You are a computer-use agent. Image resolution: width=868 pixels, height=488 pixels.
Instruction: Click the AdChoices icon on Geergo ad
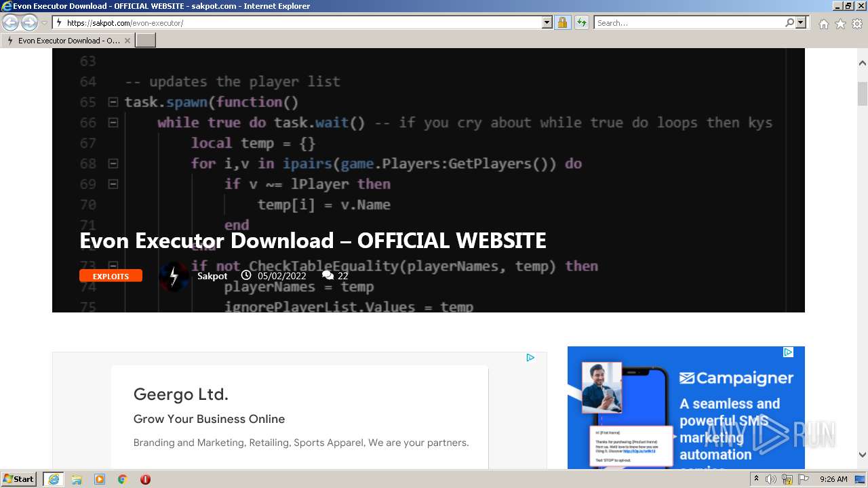(530, 357)
